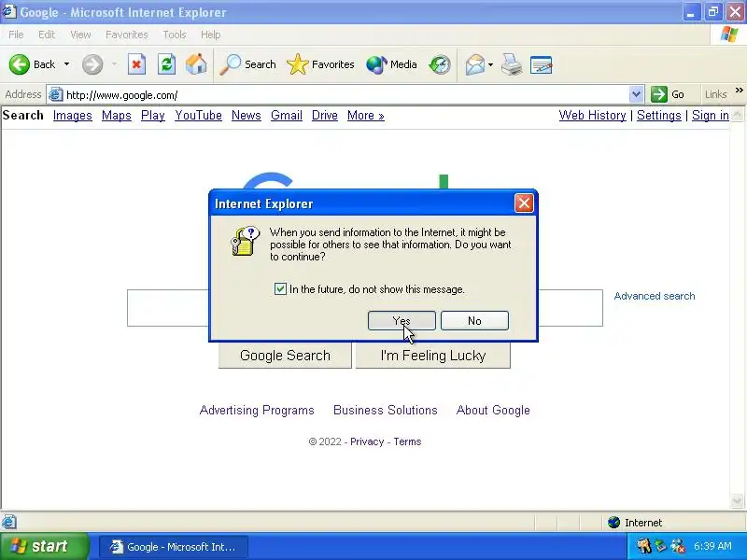Click the Refresh page icon
This screenshot has height=560, width=747.
pyautogui.click(x=166, y=64)
